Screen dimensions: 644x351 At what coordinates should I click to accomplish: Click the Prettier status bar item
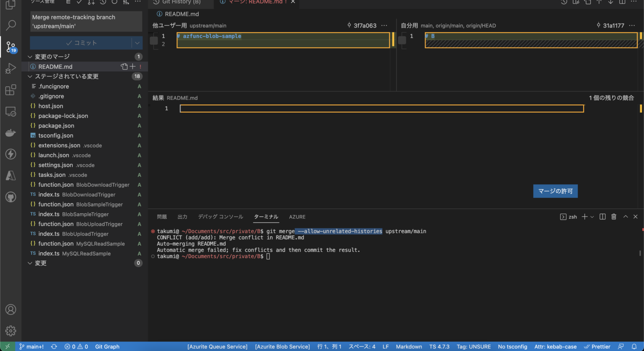coord(597,346)
